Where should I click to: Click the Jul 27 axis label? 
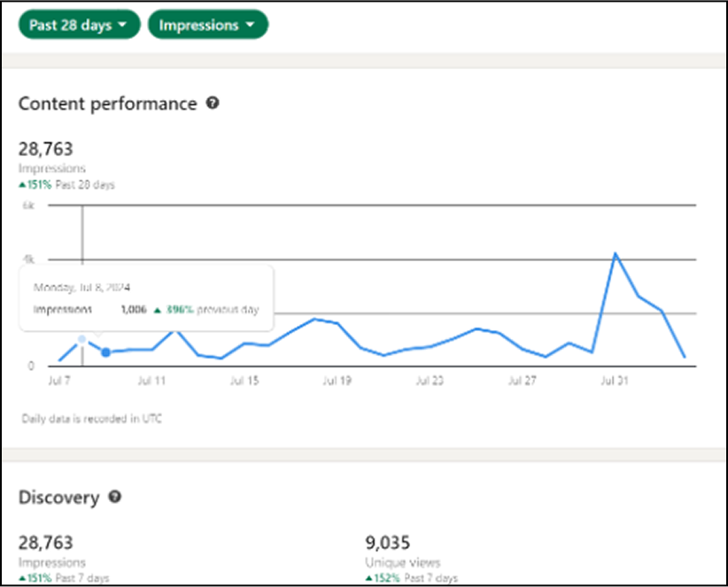click(x=522, y=381)
